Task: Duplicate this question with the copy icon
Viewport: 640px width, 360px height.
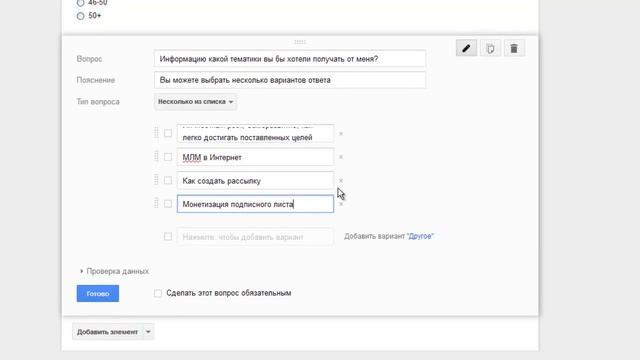Action: [490, 49]
